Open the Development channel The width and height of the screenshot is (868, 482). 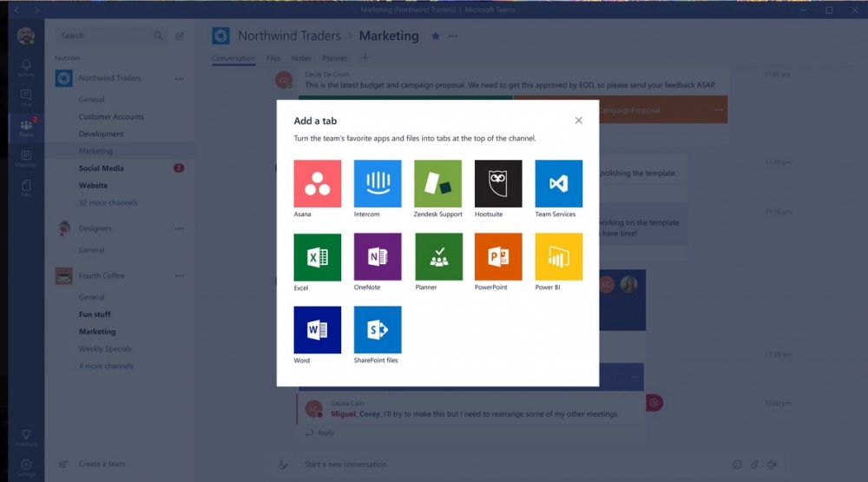101,134
